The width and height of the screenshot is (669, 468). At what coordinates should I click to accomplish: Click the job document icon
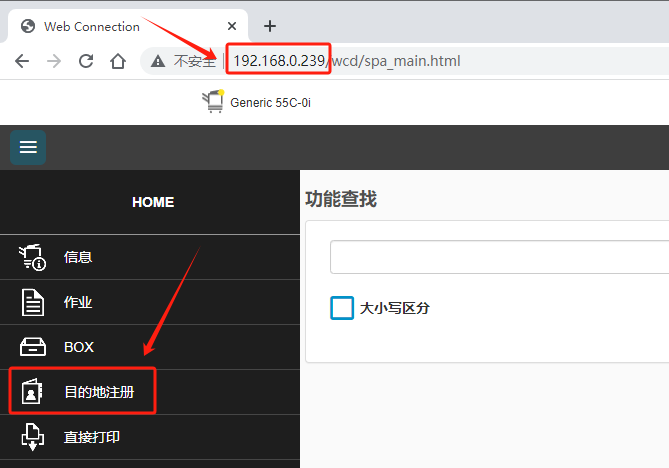(33, 302)
